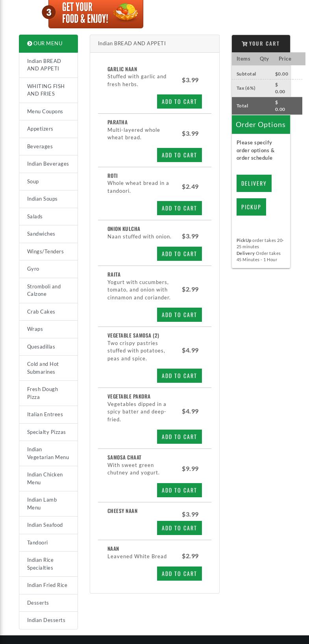Choose the Pickup order option
This screenshot has width=309, height=644.
coord(251,207)
